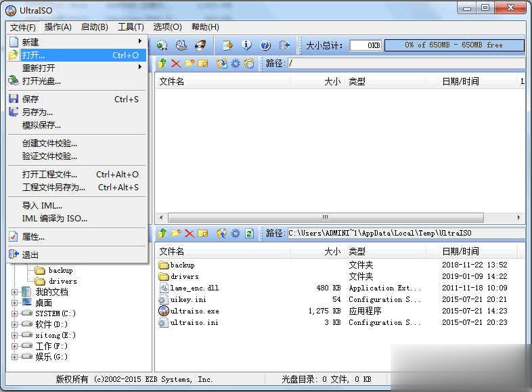
Task: Choose 退出 to quit UltraISO
Action: pos(77,255)
